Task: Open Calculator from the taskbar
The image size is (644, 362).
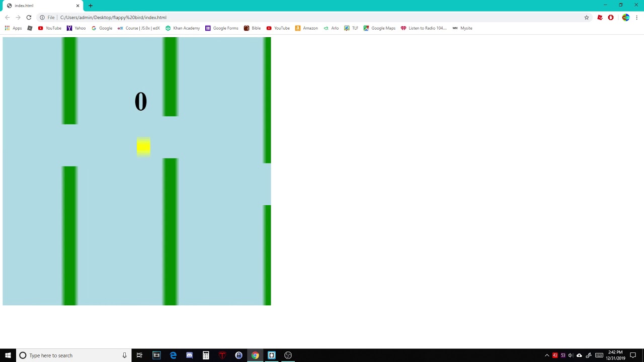Action: (206, 355)
